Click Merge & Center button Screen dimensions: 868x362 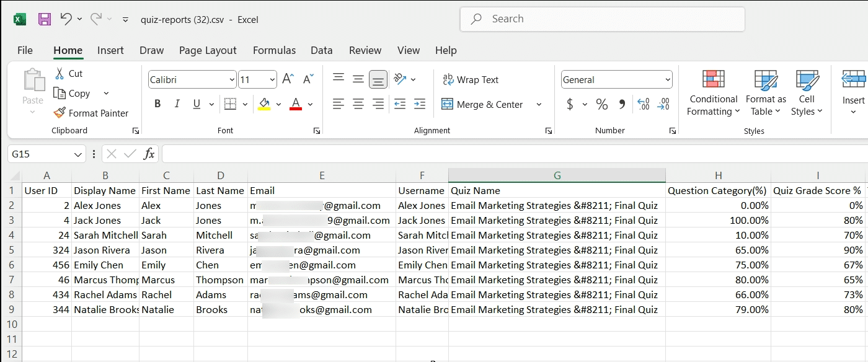point(482,104)
